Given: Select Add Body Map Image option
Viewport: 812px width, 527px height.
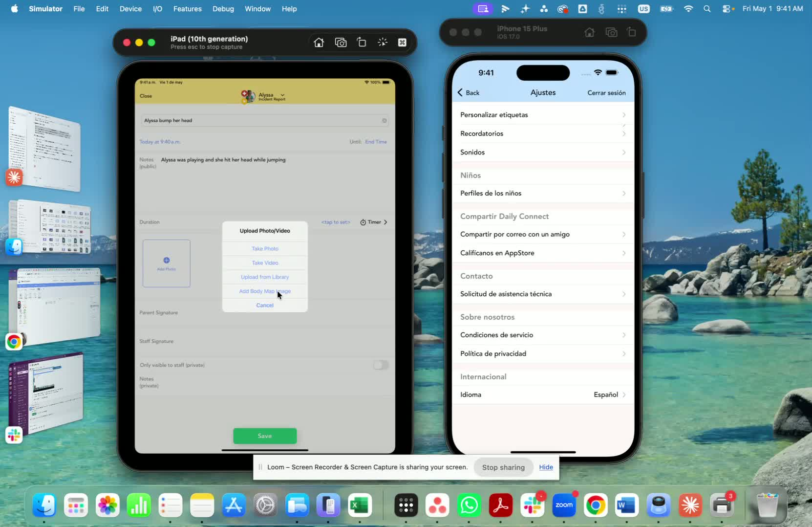Looking at the screenshot, I should coord(265,291).
